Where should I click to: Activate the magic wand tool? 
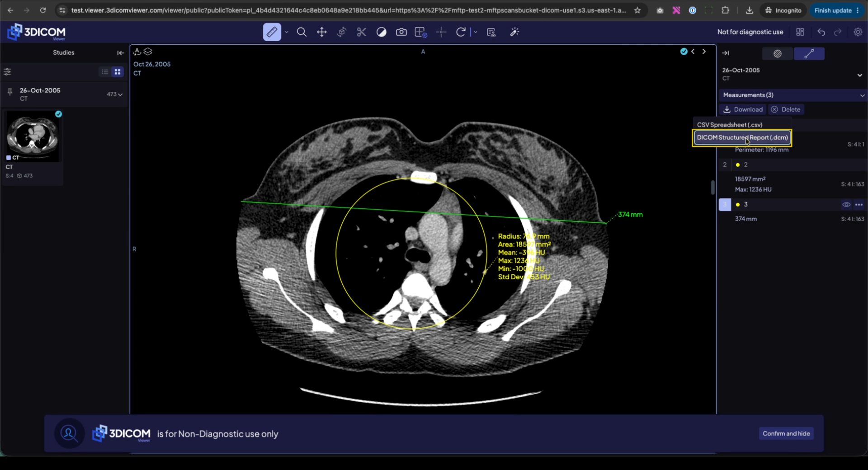point(514,32)
